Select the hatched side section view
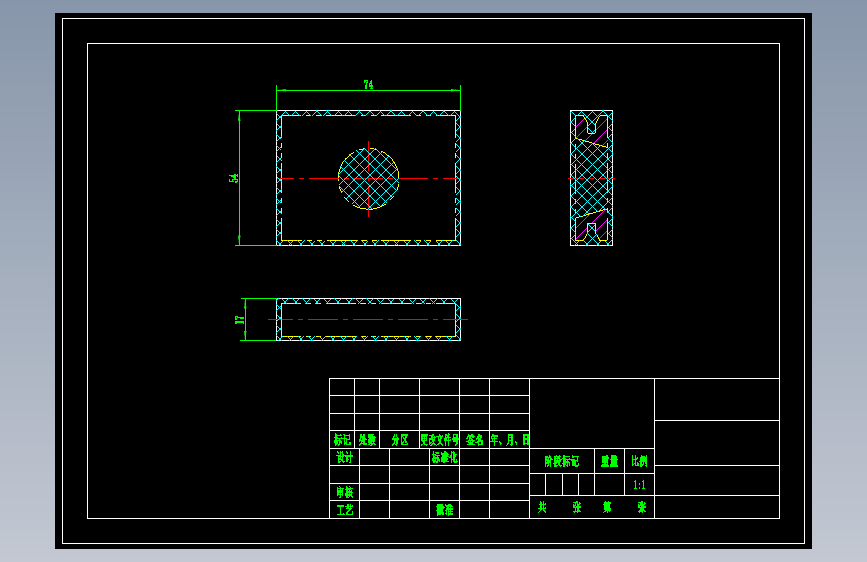 pyautogui.click(x=591, y=178)
